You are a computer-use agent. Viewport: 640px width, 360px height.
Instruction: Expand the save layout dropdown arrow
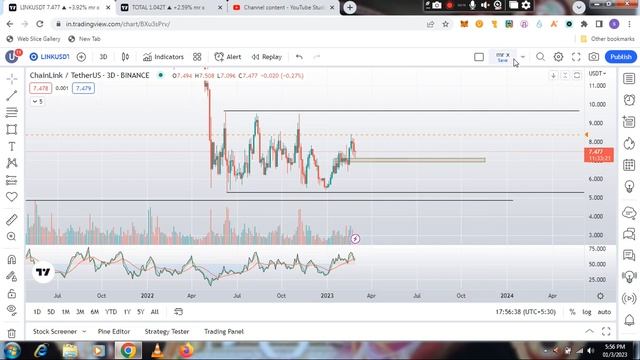pyautogui.click(x=522, y=57)
